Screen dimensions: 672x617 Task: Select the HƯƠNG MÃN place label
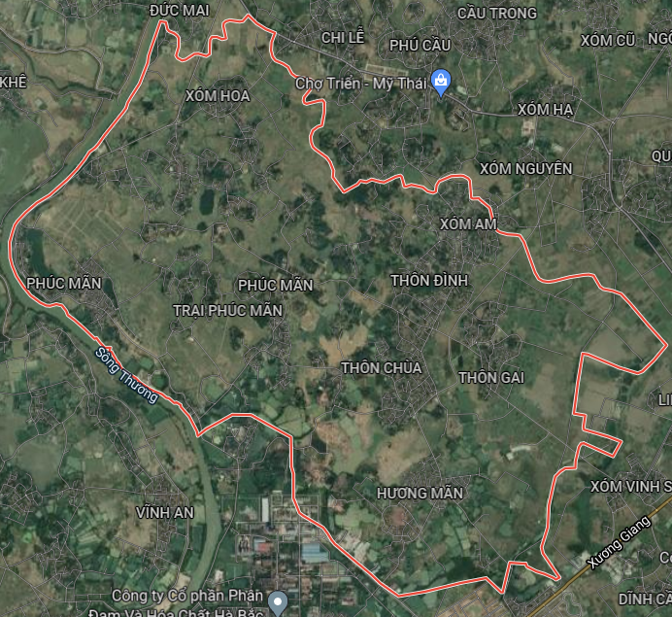[x=420, y=494]
